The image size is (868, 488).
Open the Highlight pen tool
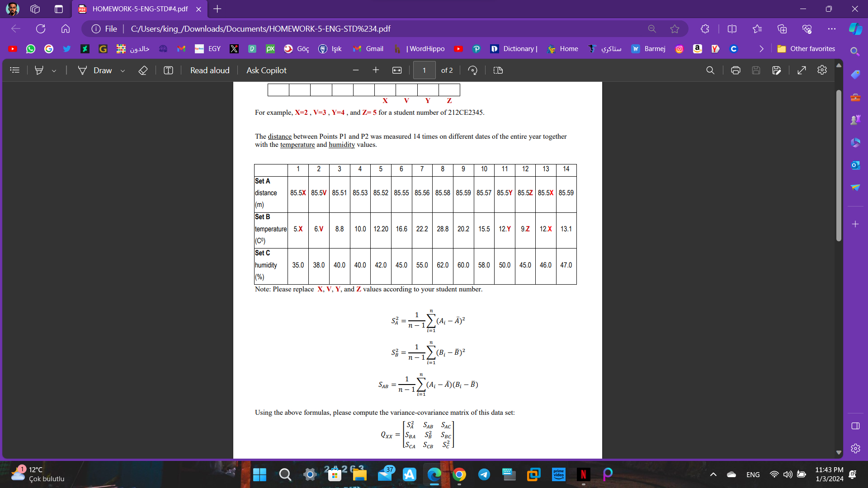(x=39, y=70)
